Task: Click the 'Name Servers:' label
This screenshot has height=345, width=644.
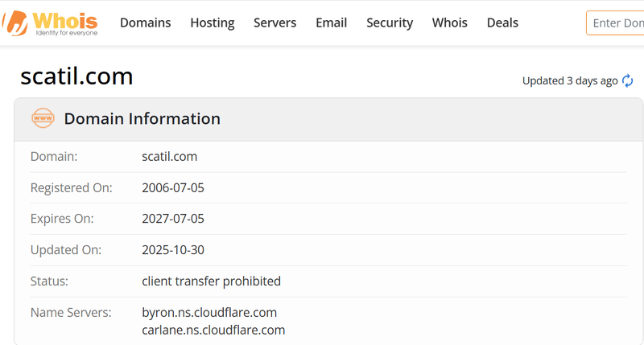Action: tap(71, 313)
